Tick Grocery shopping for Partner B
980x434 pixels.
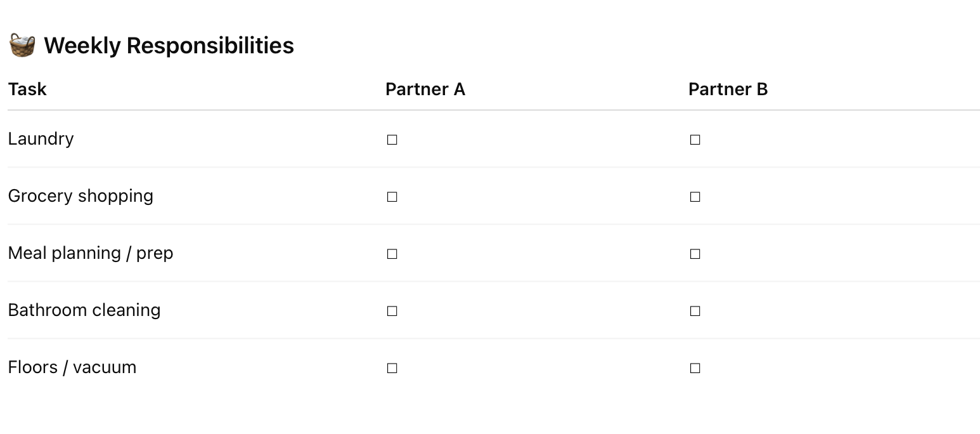click(x=695, y=197)
